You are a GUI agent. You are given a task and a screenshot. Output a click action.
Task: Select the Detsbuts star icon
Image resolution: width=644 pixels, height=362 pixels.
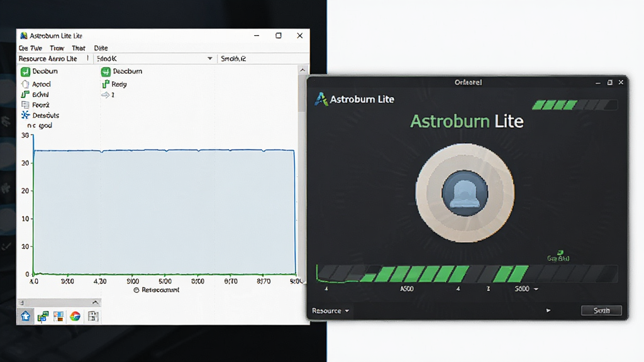[25, 115]
